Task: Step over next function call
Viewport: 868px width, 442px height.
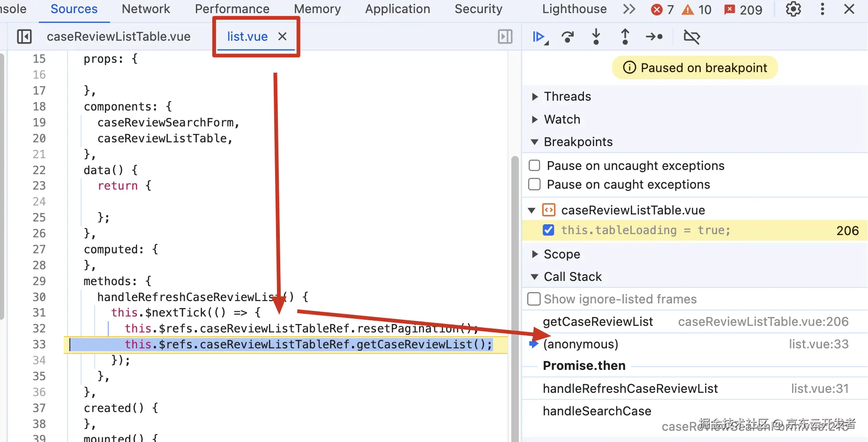Action: click(568, 37)
